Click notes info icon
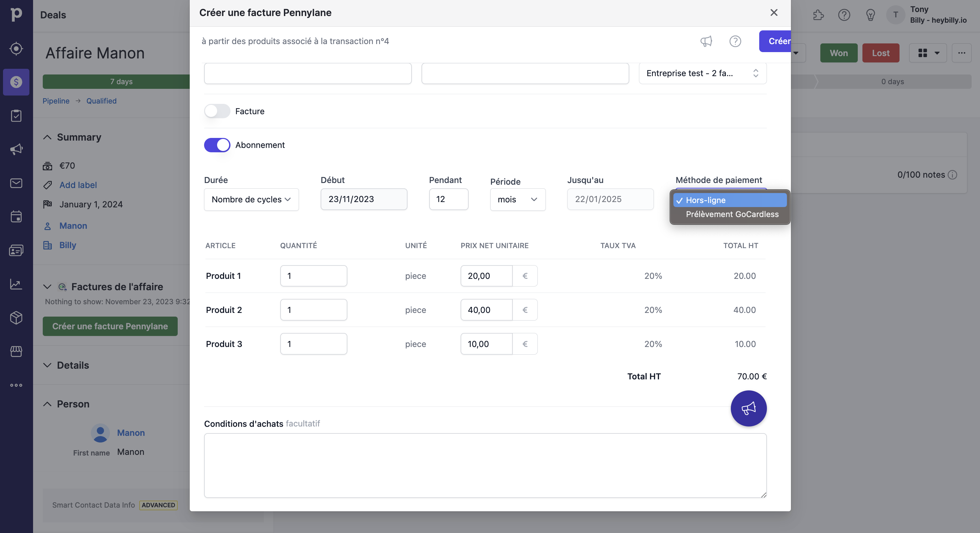Screen dimensions: 980x533 pyautogui.click(x=952, y=175)
